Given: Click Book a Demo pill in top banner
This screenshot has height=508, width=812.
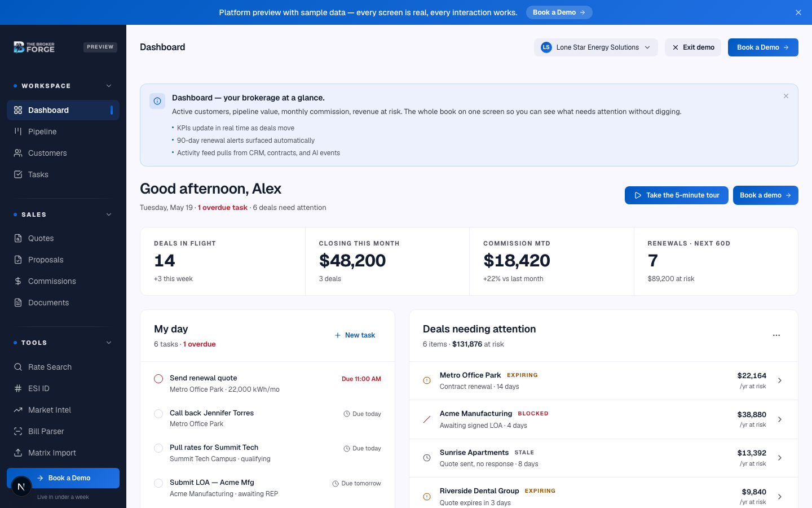Looking at the screenshot, I should 559,12.
